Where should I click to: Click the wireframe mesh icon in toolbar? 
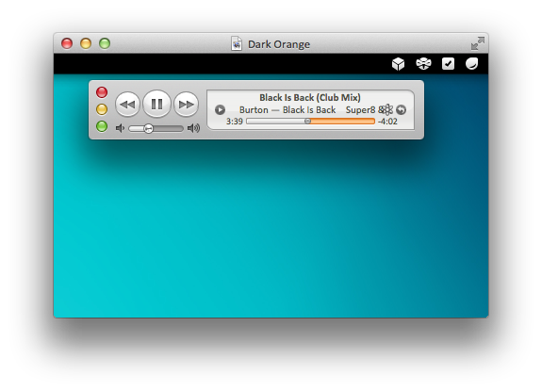(x=423, y=63)
